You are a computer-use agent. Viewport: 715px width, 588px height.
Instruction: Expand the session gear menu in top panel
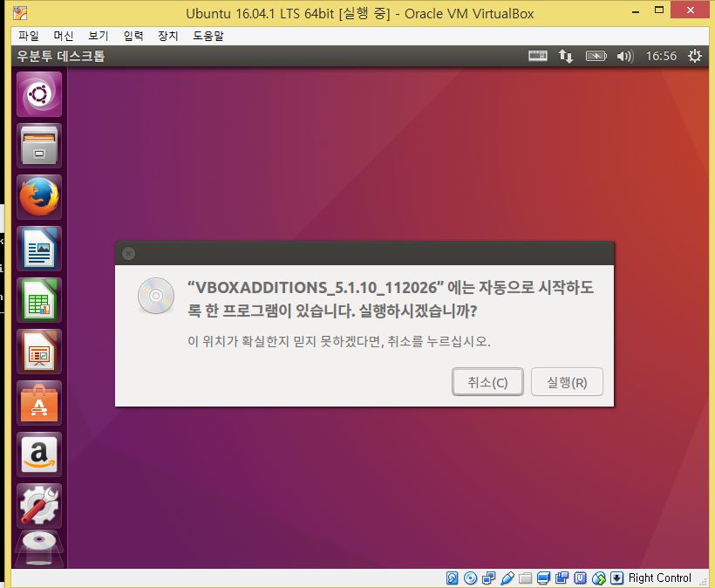(x=694, y=56)
